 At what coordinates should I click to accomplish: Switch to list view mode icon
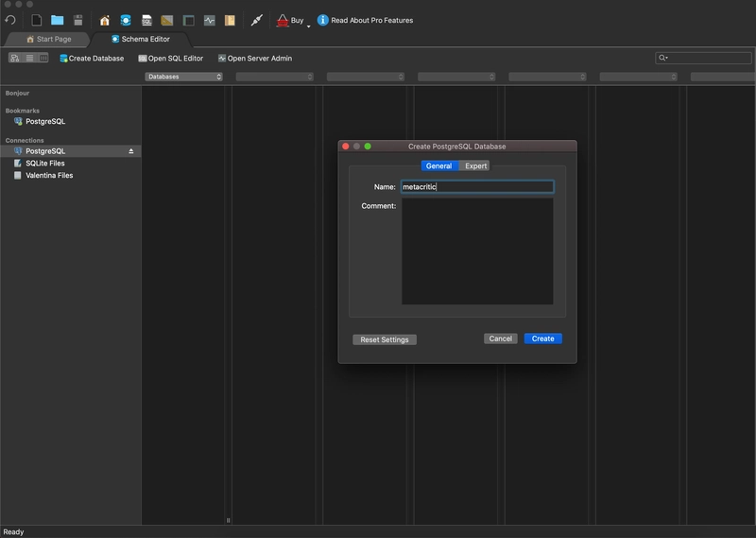[30, 58]
